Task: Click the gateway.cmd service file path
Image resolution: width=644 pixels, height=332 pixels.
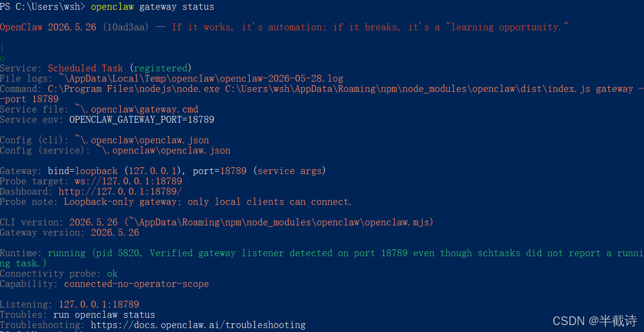Action: coord(136,110)
